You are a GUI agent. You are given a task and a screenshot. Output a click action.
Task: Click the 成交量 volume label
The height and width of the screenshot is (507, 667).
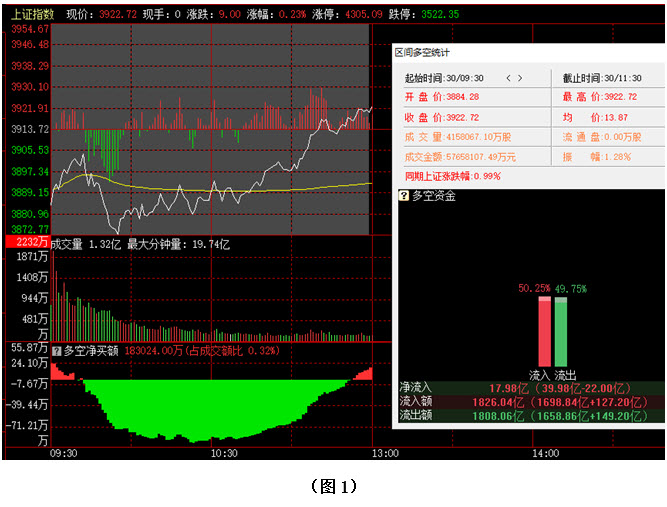coord(68,243)
